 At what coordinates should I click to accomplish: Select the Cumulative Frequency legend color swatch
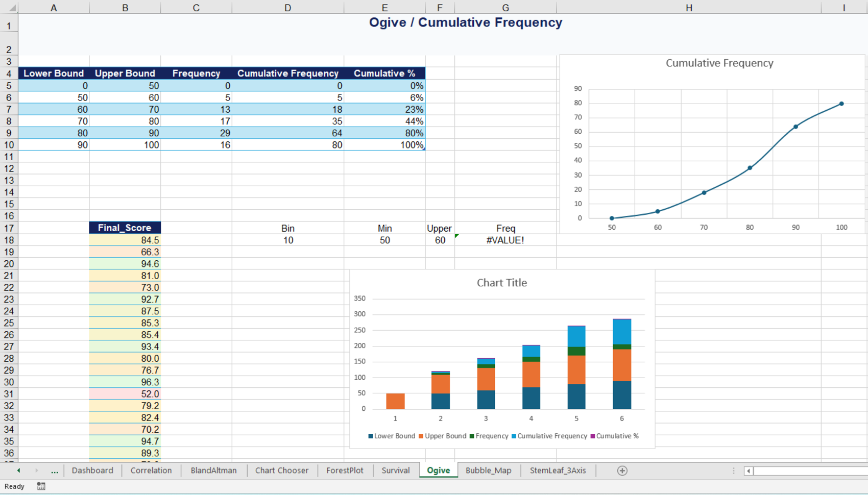tap(514, 436)
